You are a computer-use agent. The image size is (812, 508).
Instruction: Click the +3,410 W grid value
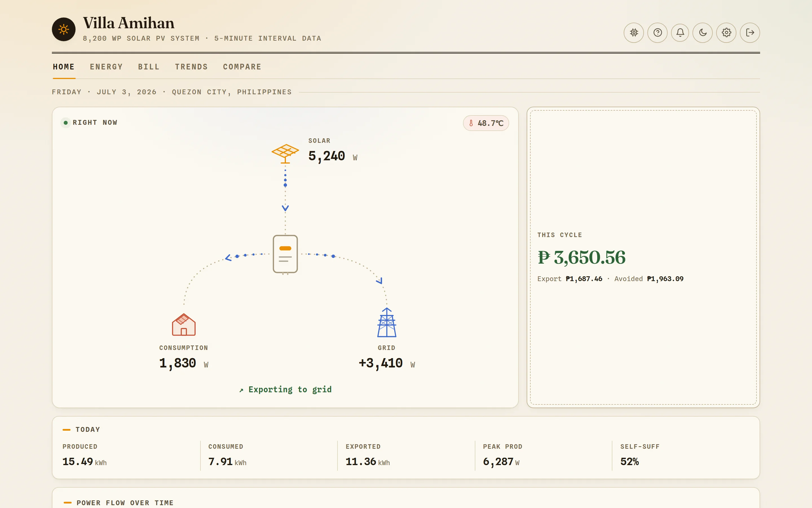point(387,364)
